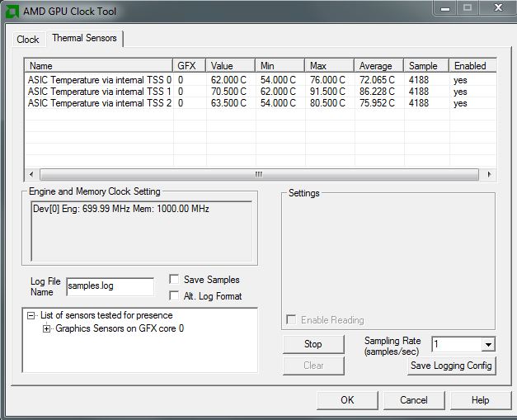Click the Cancel button
The image size is (517, 420).
414,400
